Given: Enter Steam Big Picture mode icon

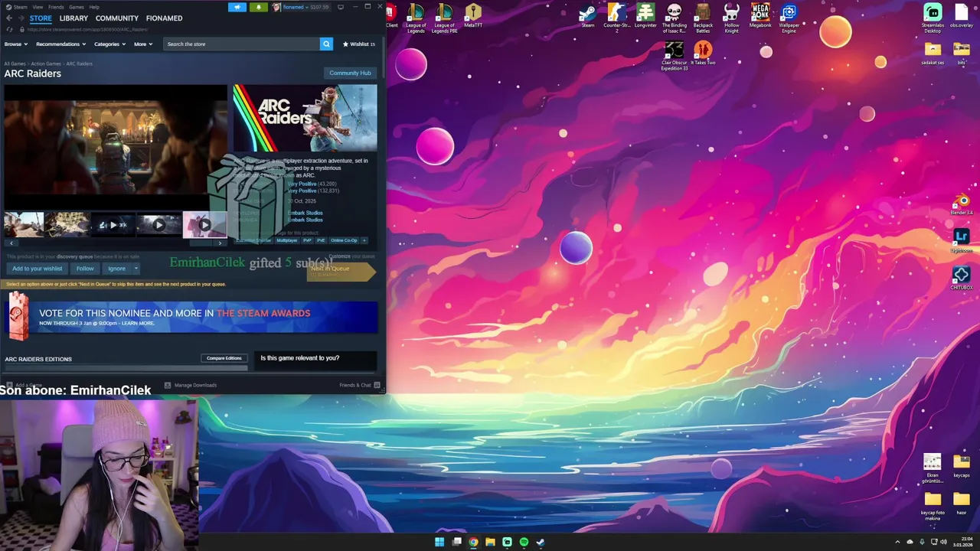Looking at the screenshot, I should (x=341, y=7).
